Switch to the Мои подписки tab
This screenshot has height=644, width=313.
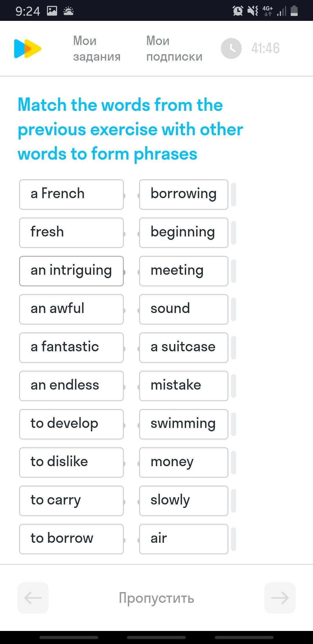(174, 48)
